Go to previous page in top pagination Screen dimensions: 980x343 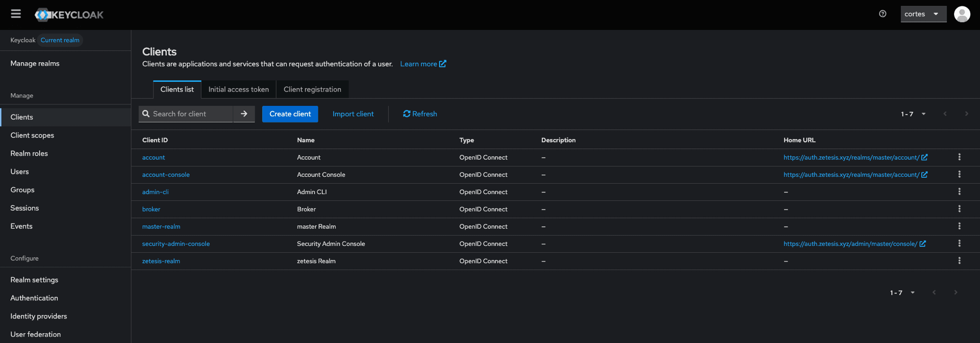pos(945,114)
